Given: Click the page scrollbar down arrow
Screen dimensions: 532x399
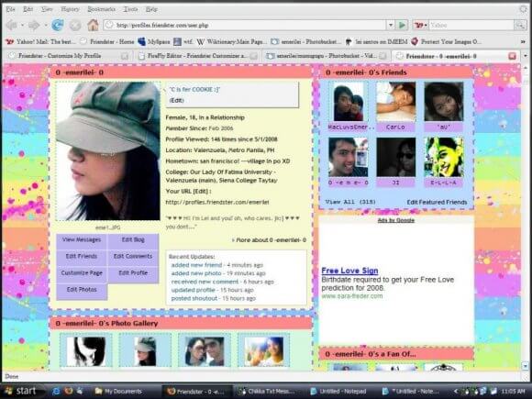Looking at the screenshot, I should tap(526, 366).
